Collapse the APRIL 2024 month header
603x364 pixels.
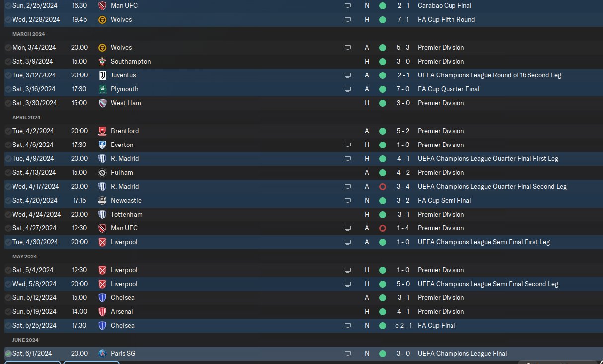click(x=26, y=117)
